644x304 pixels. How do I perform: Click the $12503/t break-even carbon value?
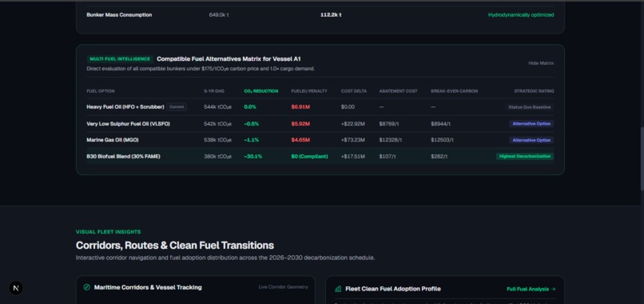pyautogui.click(x=443, y=140)
